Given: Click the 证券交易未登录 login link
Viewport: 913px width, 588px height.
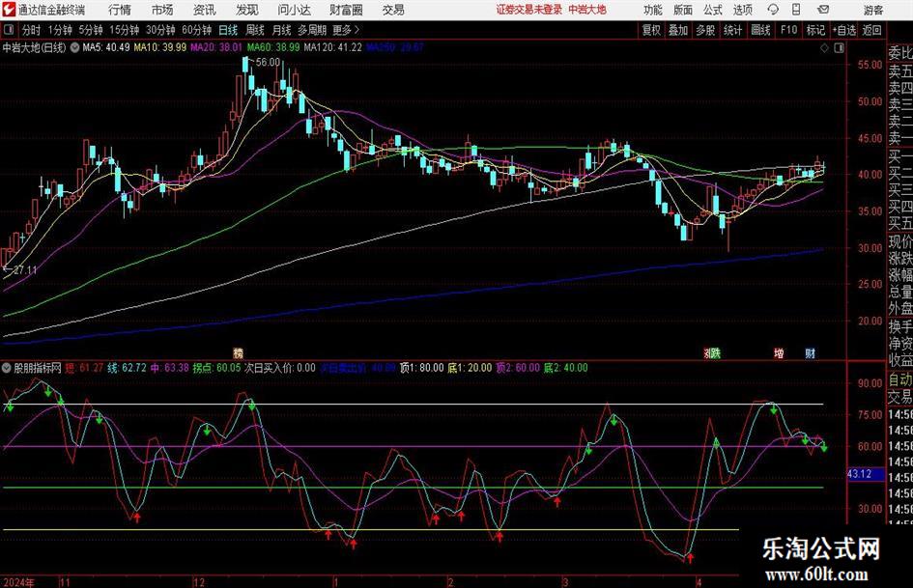Looking at the screenshot, I should pos(529,10).
